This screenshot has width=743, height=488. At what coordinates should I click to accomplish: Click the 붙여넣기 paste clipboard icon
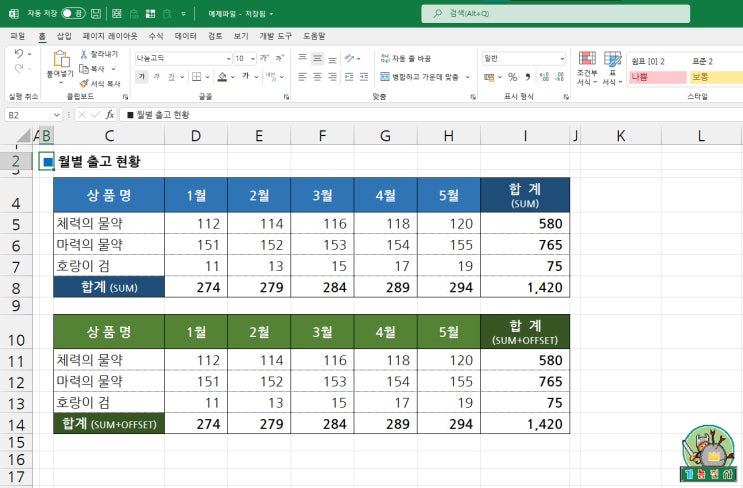coord(61,59)
